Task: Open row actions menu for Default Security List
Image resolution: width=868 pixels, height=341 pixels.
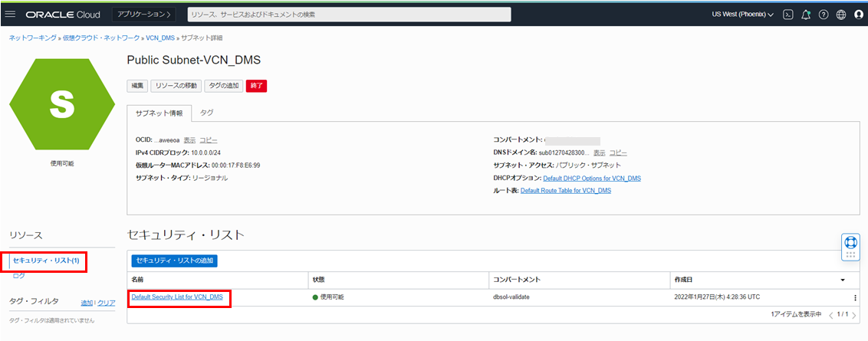Action: (855, 297)
